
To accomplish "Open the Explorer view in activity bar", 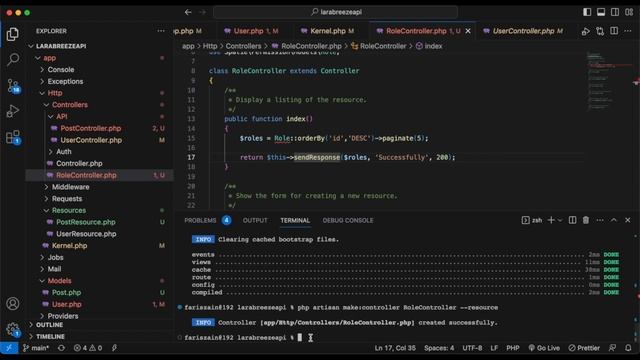I will [13, 34].
